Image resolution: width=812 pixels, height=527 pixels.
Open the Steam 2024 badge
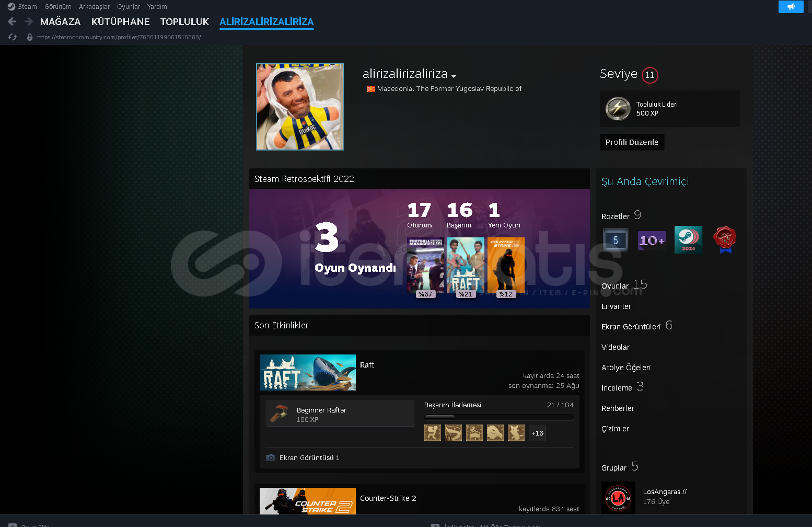point(689,240)
